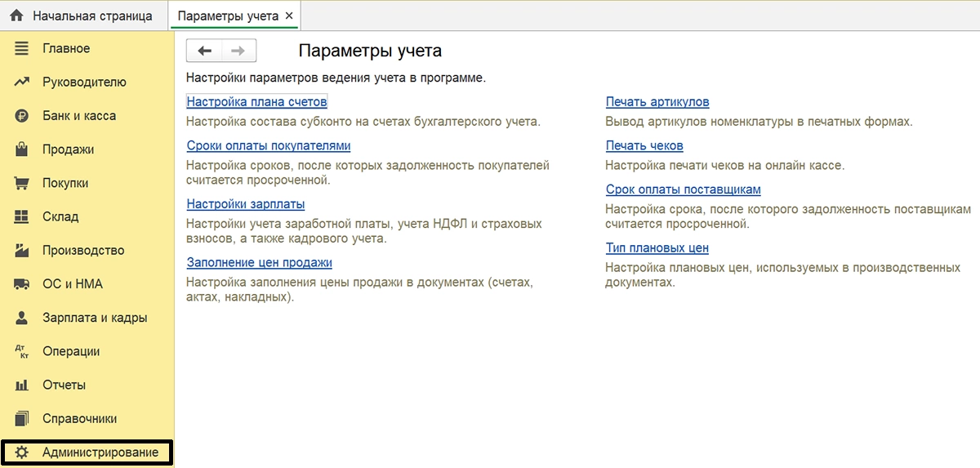Click the Продажи shopping bag icon
The height and width of the screenshot is (468, 980).
(x=22, y=149)
